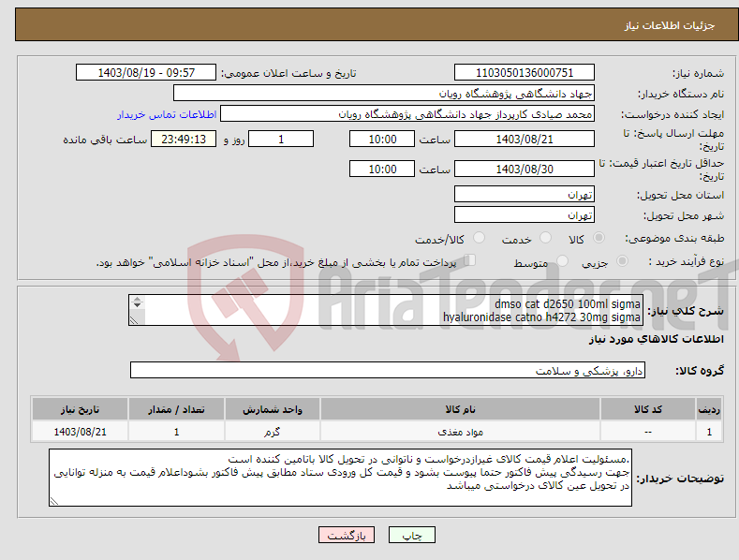Click the delivery province تهران field
739x560 pixels.
point(525,194)
